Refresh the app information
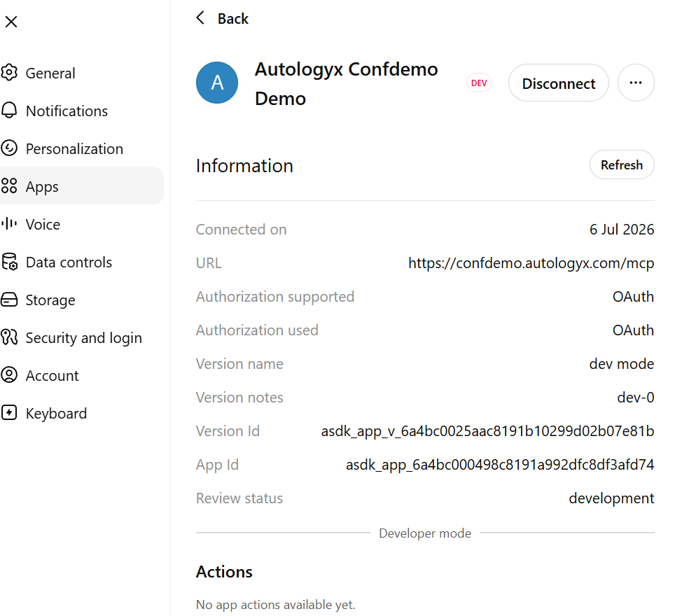This screenshot has width=675, height=616. click(622, 165)
